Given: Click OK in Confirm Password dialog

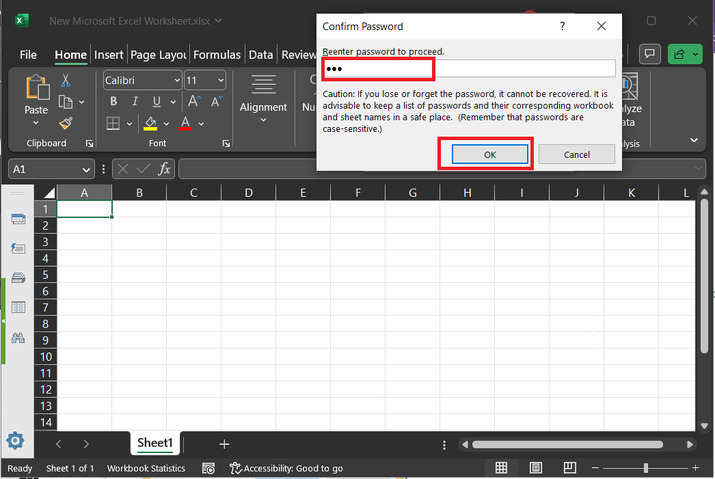Looking at the screenshot, I should (490, 155).
